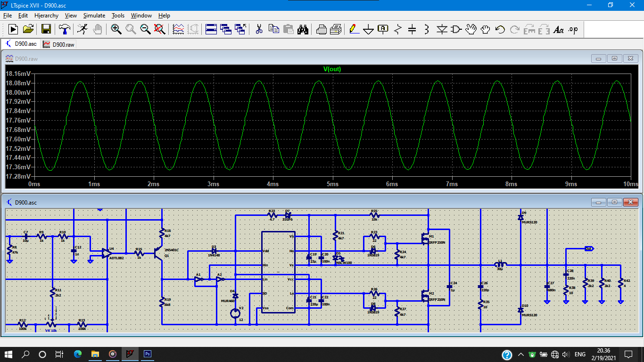The height and width of the screenshot is (362, 644).
Task: Click the VR 10k potentiometer symbol
Action: (52, 324)
